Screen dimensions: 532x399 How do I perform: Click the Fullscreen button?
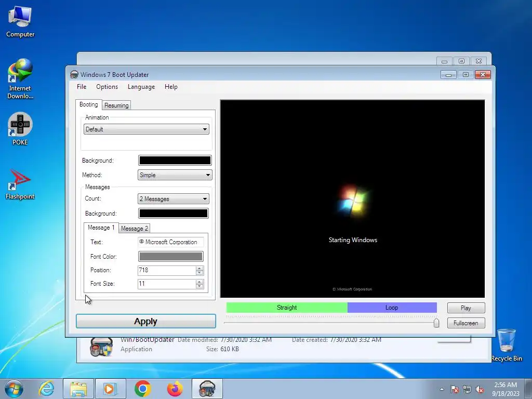(466, 323)
